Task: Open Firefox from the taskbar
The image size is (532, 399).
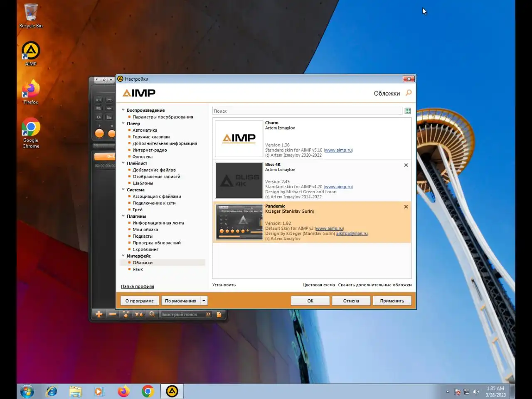Action: [x=123, y=391]
